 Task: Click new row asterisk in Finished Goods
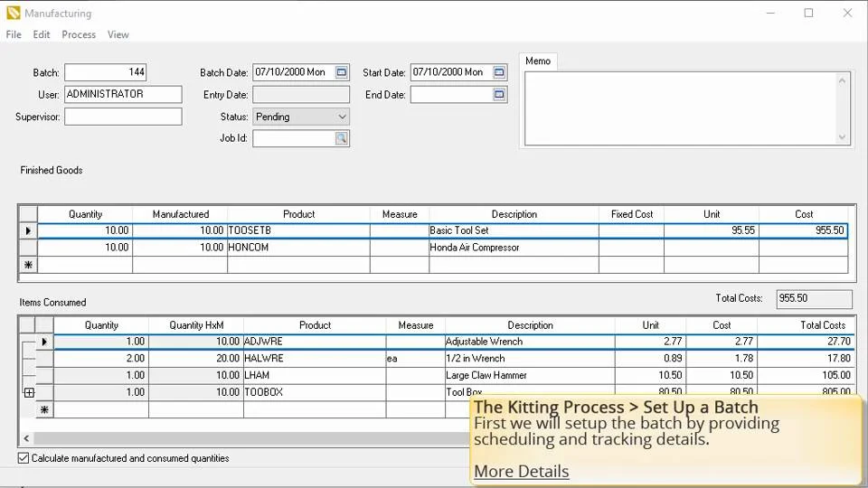pos(28,265)
